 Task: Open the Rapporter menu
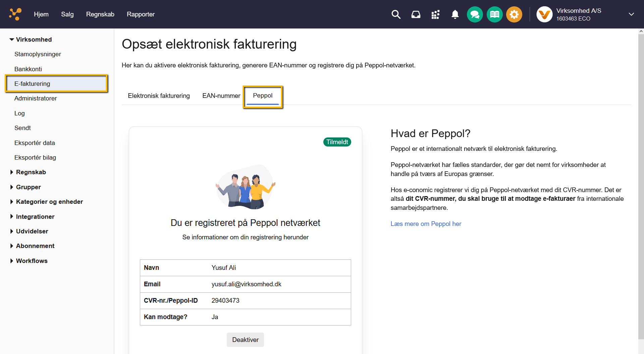(x=141, y=14)
